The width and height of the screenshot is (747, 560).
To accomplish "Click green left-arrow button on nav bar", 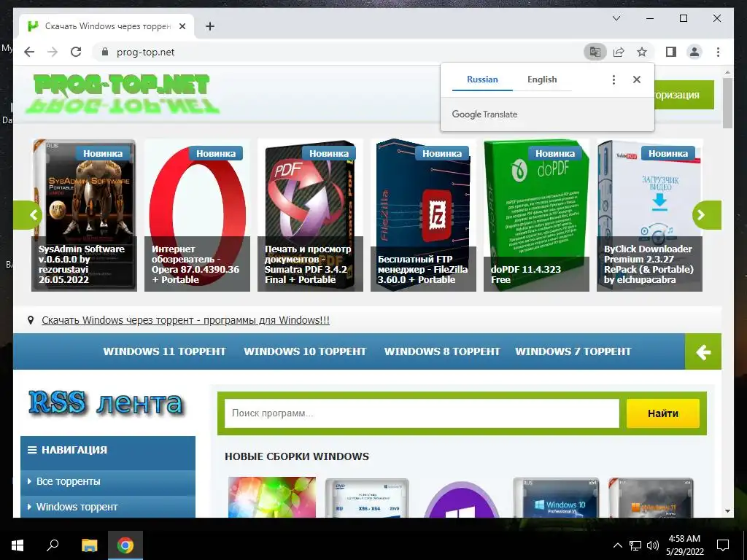I will (703, 352).
